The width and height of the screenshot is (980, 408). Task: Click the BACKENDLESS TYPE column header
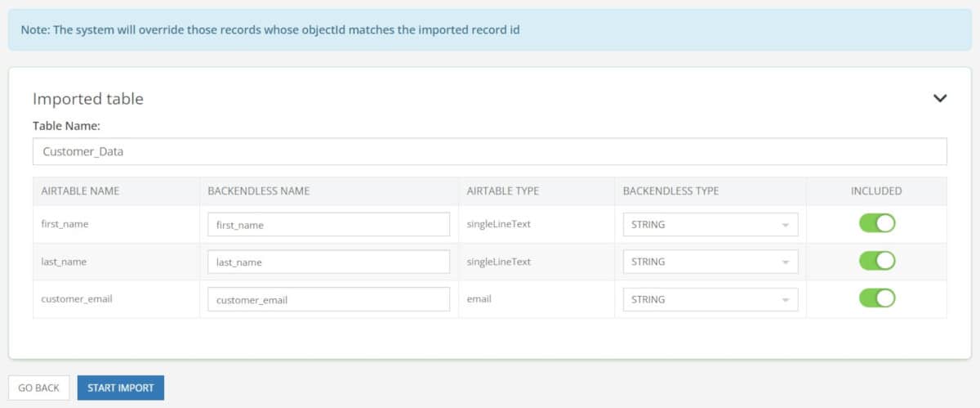670,191
